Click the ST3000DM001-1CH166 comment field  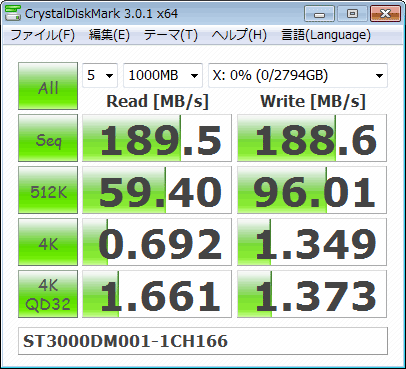pos(203,341)
